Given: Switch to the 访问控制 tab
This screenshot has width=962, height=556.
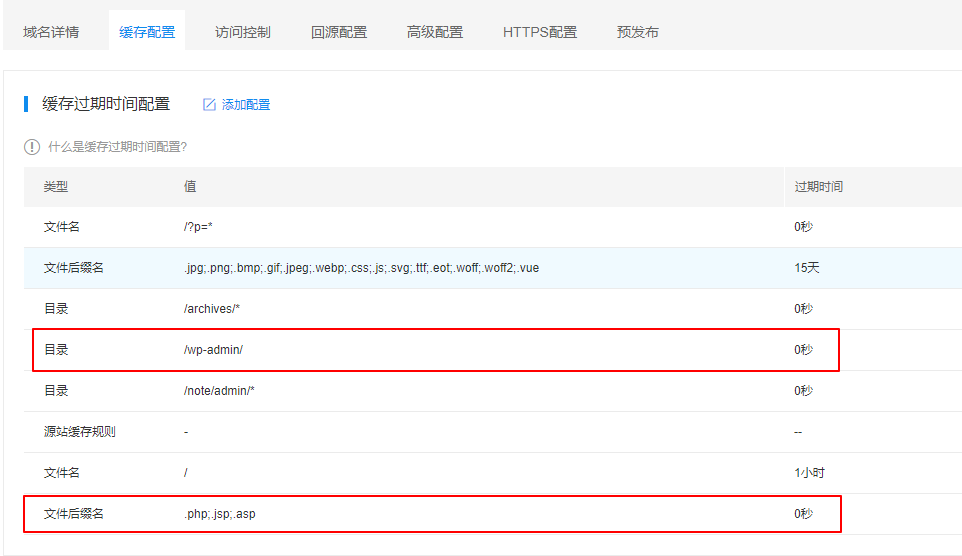Looking at the screenshot, I should 243,32.
